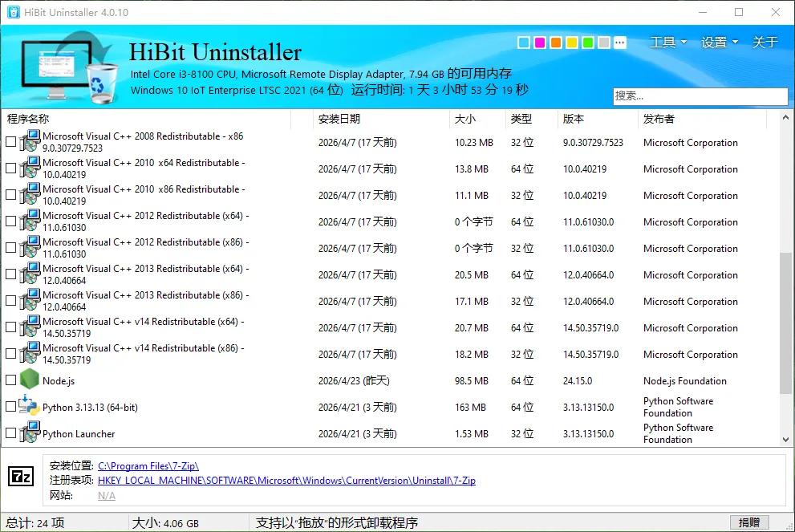
Task: Click the 7-Zip icon in details panel
Action: point(22,476)
